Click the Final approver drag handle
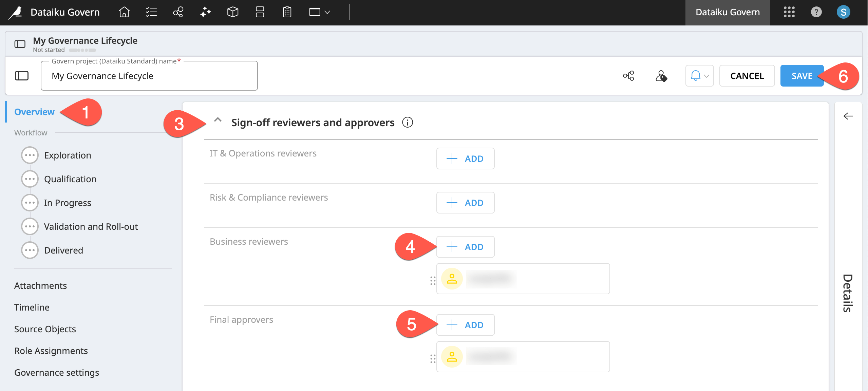This screenshot has height=391, width=868. (x=433, y=358)
